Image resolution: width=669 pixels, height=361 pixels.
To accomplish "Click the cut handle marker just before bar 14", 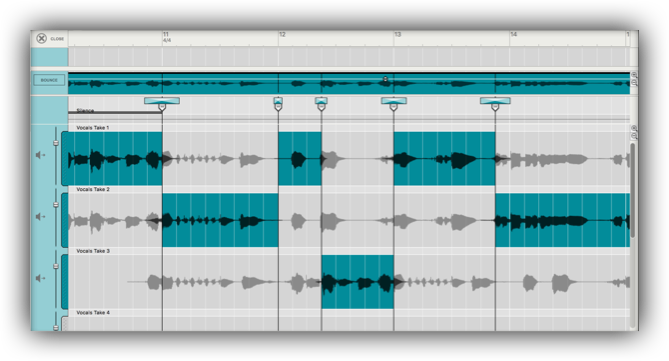I will coord(495,108).
